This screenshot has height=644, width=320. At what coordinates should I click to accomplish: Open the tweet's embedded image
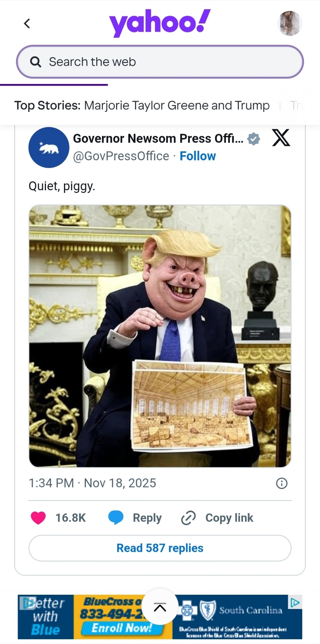click(x=160, y=336)
